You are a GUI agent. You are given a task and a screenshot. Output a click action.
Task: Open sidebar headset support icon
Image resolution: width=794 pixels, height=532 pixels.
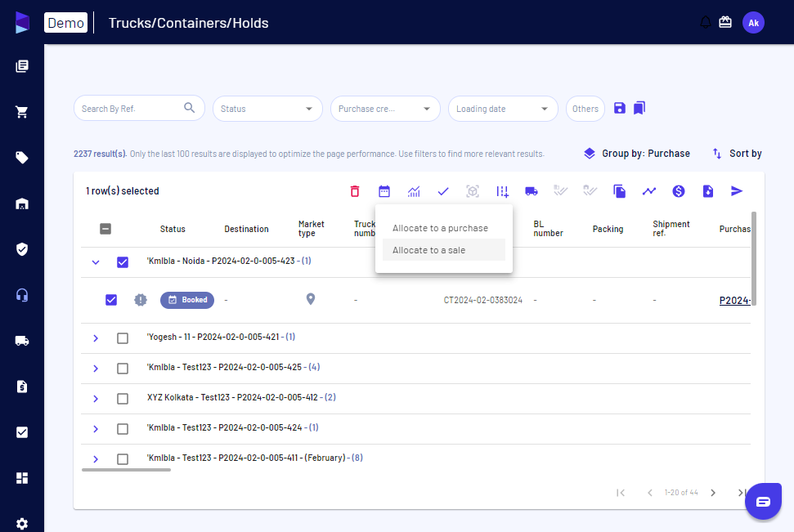tap(22, 295)
